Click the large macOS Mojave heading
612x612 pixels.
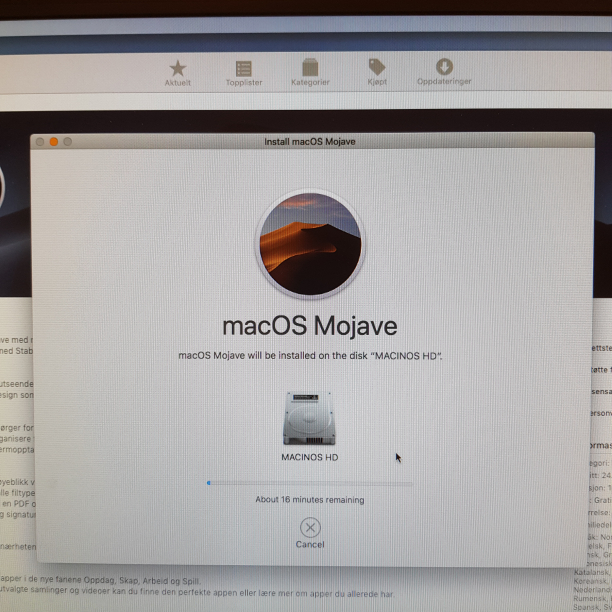[310, 326]
